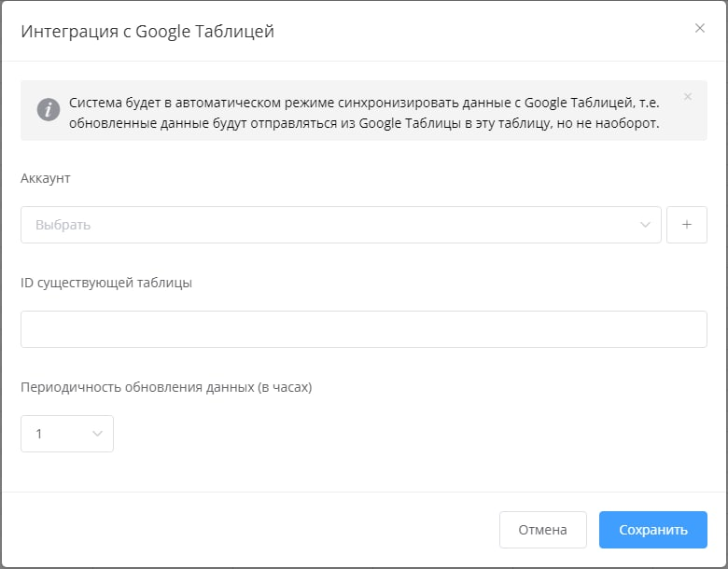728x569 pixels.
Task: Click the info icon in the banner
Action: coord(49,110)
